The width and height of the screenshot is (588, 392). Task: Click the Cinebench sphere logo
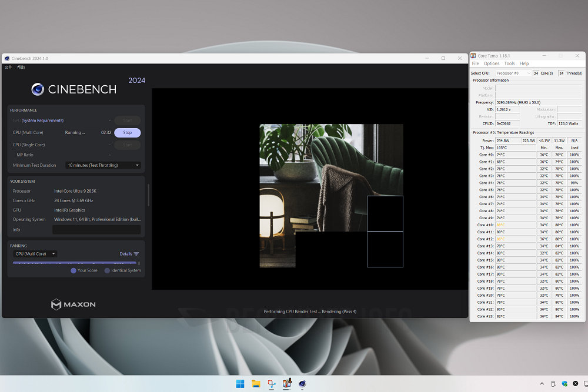pos(38,89)
